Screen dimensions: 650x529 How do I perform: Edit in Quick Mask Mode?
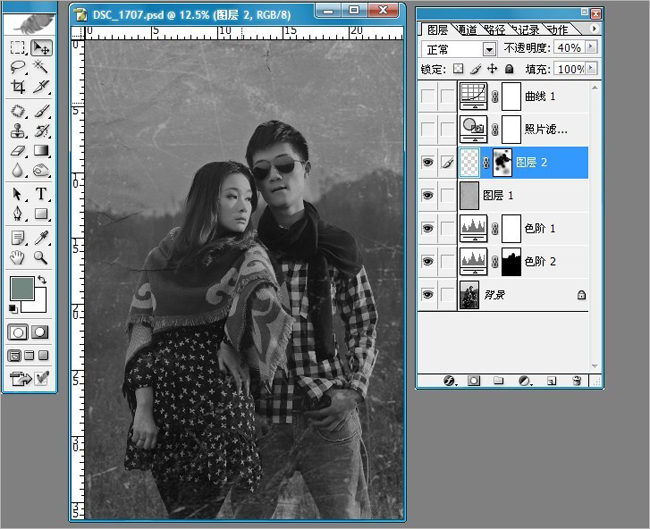40,332
